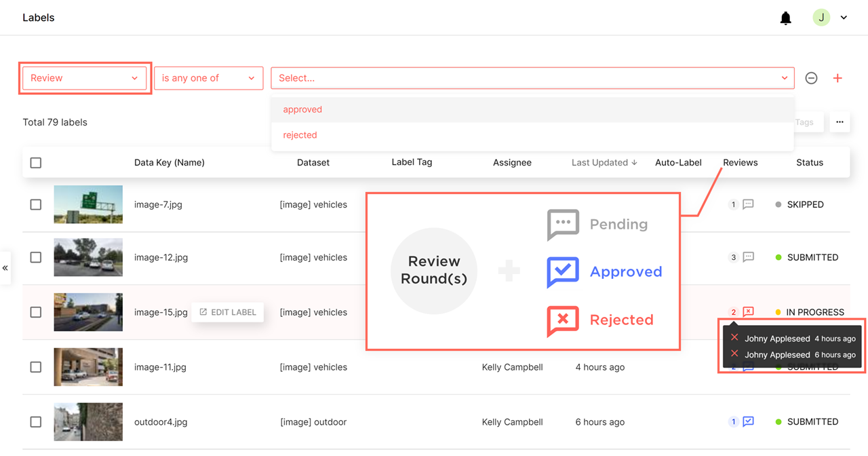
Task: Open the image-7.jpg highway sign thumbnail
Action: point(88,204)
